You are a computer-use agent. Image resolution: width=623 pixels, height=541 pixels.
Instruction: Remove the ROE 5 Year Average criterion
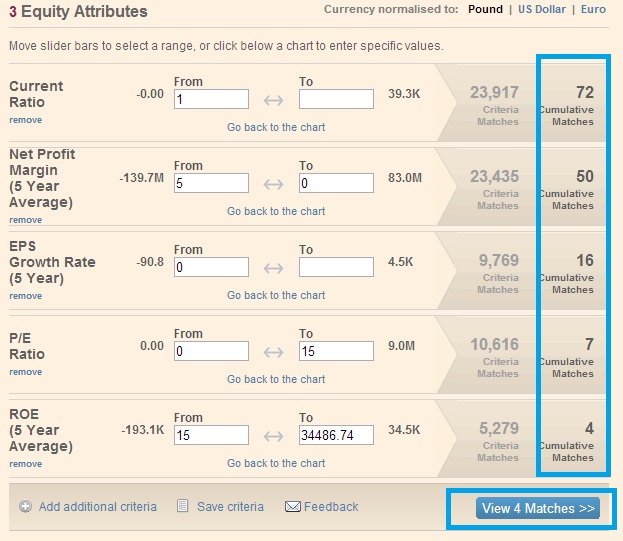click(x=26, y=464)
